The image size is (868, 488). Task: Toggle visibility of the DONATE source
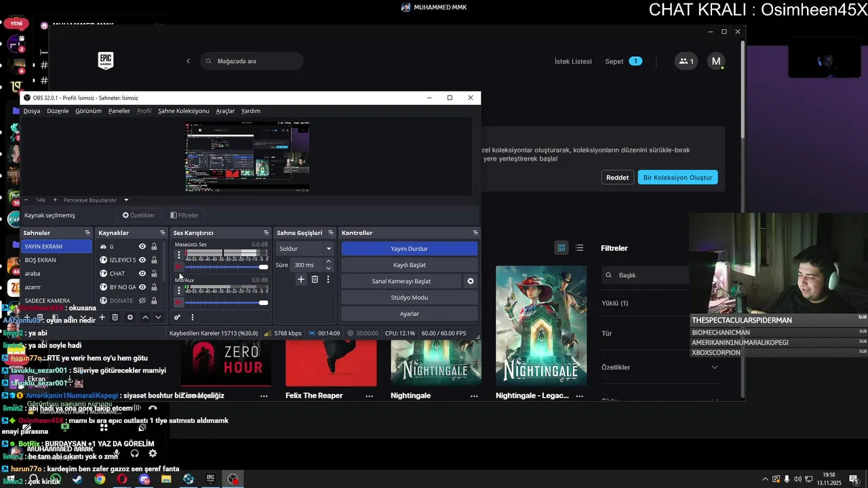(142, 301)
